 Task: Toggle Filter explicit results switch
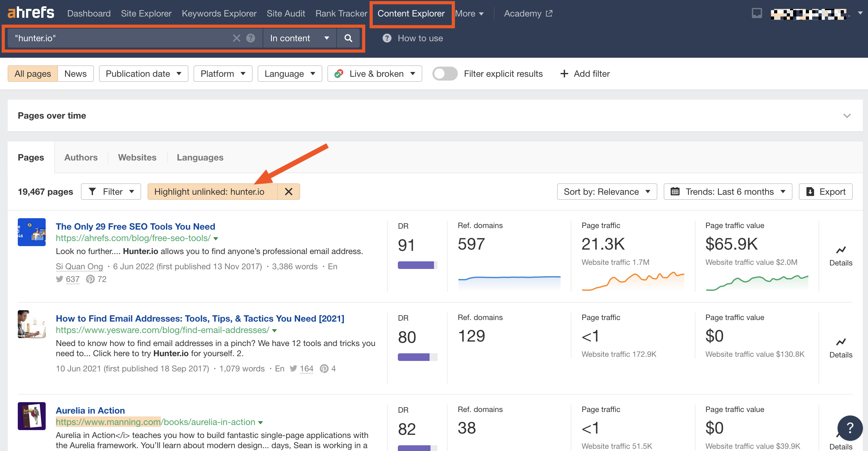pyautogui.click(x=444, y=74)
